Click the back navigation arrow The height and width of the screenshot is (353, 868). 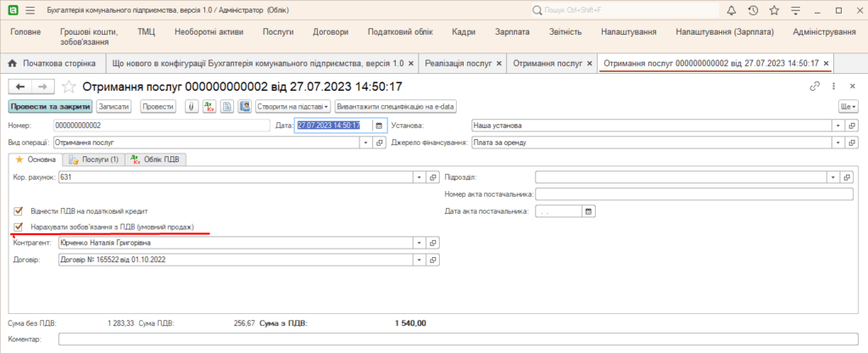[19, 87]
